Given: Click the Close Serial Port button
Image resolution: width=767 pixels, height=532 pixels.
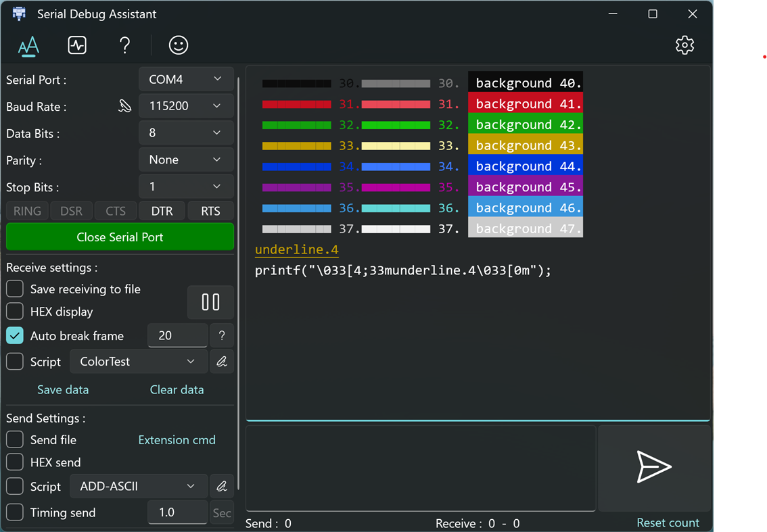Looking at the screenshot, I should 120,237.
